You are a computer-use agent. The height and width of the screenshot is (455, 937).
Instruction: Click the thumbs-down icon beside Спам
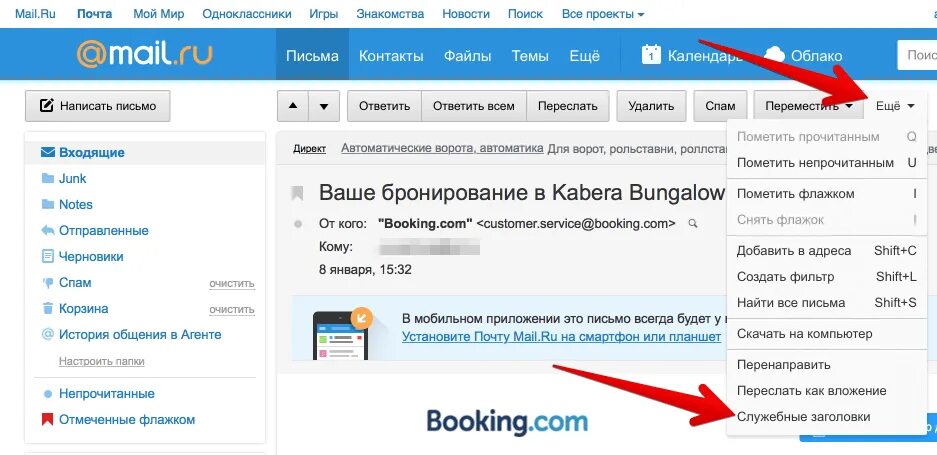[48, 283]
